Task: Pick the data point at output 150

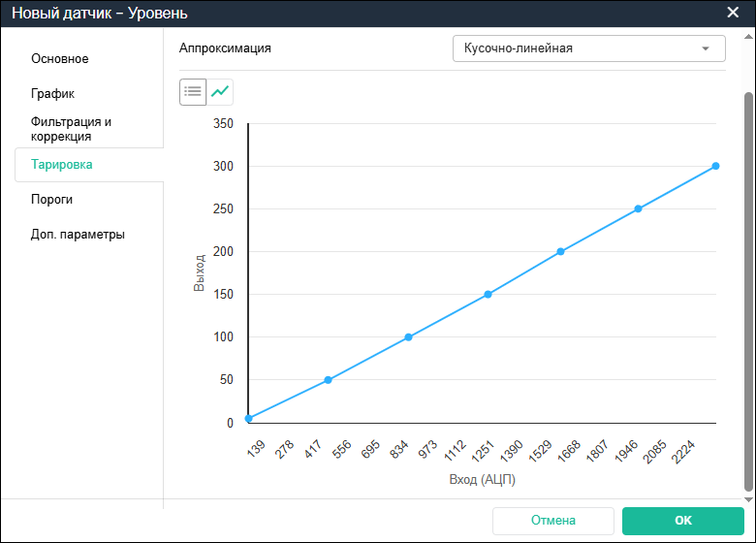Action: [488, 294]
